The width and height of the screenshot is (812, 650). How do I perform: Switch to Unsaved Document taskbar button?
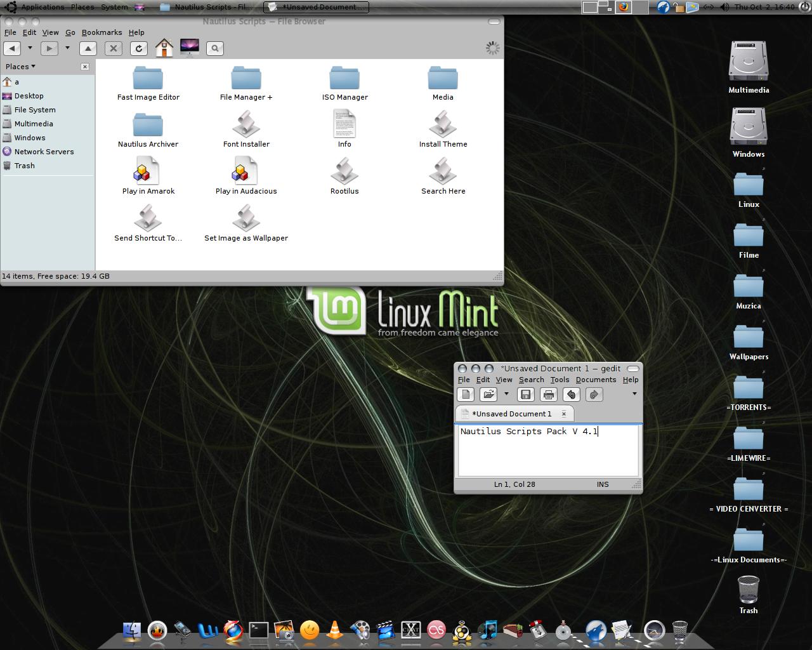tap(317, 7)
